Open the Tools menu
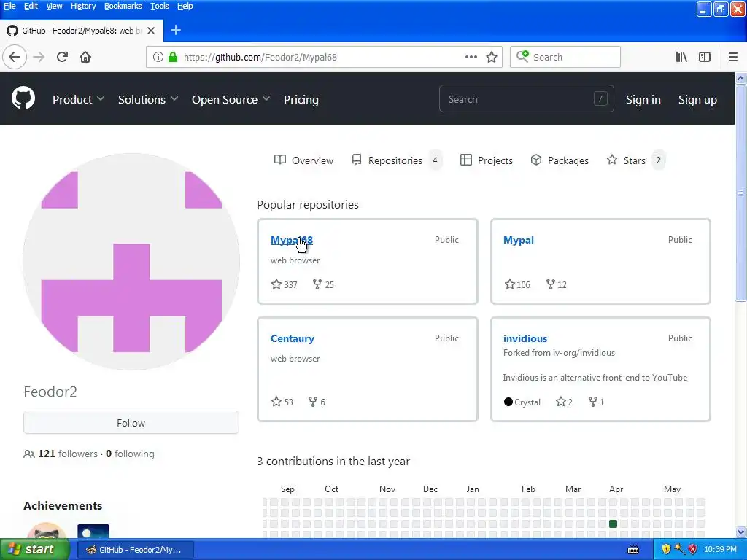Viewport: 747px width, 560px height. click(x=160, y=6)
